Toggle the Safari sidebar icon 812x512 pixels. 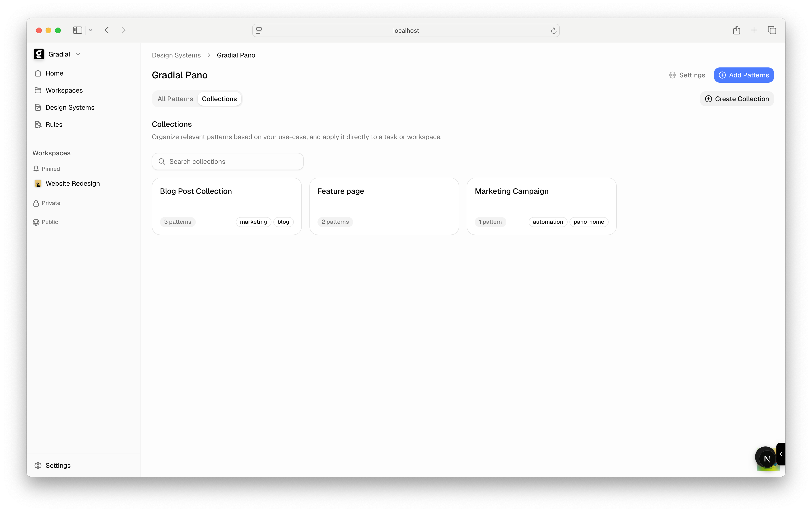77,30
